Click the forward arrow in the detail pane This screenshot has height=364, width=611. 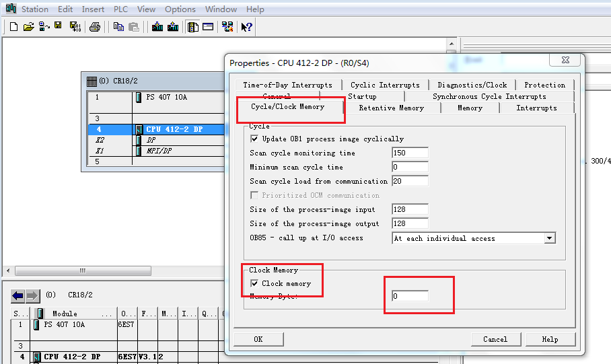point(32,296)
